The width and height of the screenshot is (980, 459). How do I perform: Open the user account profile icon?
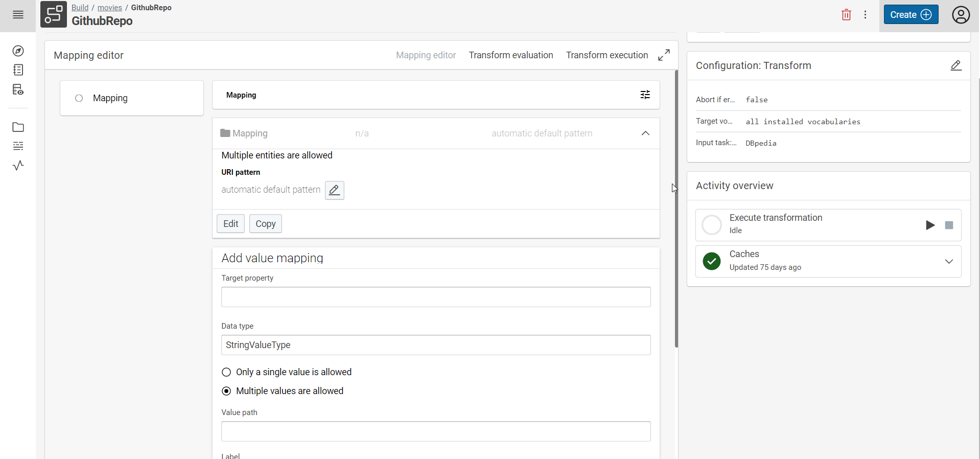(x=961, y=15)
